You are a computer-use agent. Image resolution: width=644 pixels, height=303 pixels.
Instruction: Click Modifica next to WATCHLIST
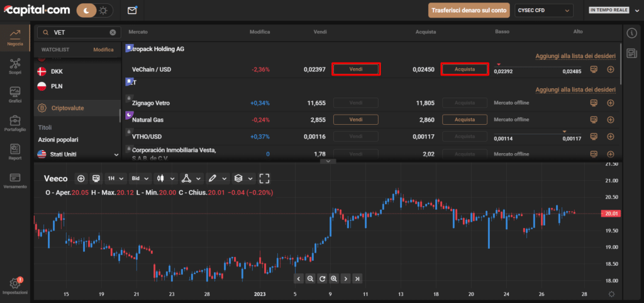104,49
